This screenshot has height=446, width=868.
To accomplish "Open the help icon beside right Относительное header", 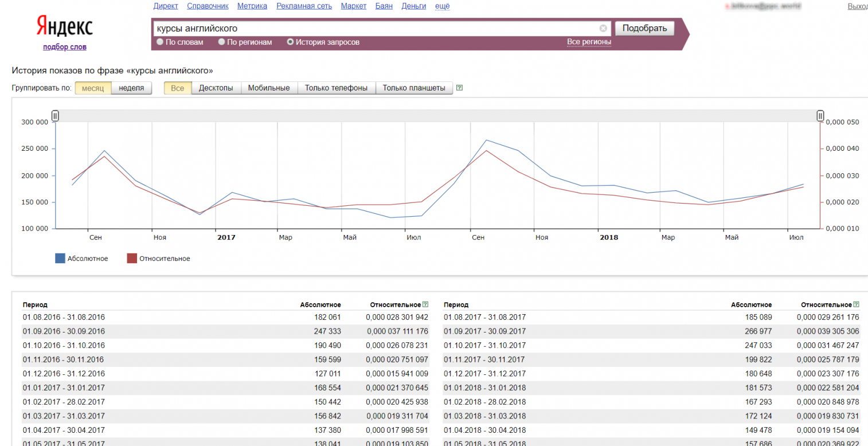I will point(856,304).
